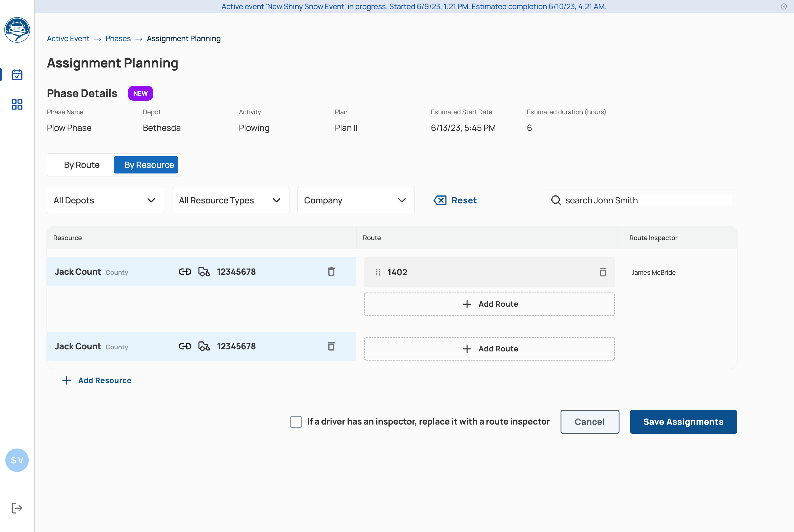Open the Phases breadcrumb link
The width and height of the screenshot is (794, 532).
coord(118,39)
